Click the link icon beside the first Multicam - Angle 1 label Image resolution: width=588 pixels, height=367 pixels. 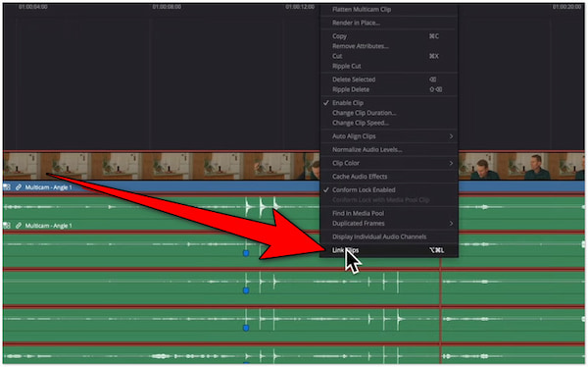(18, 187)
